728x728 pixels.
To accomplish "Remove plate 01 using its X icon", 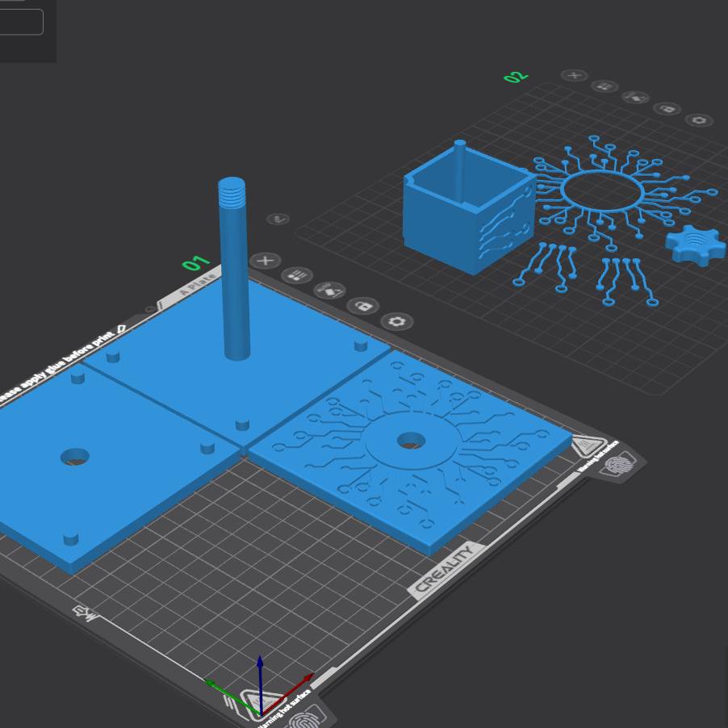I will coord(266,261).
